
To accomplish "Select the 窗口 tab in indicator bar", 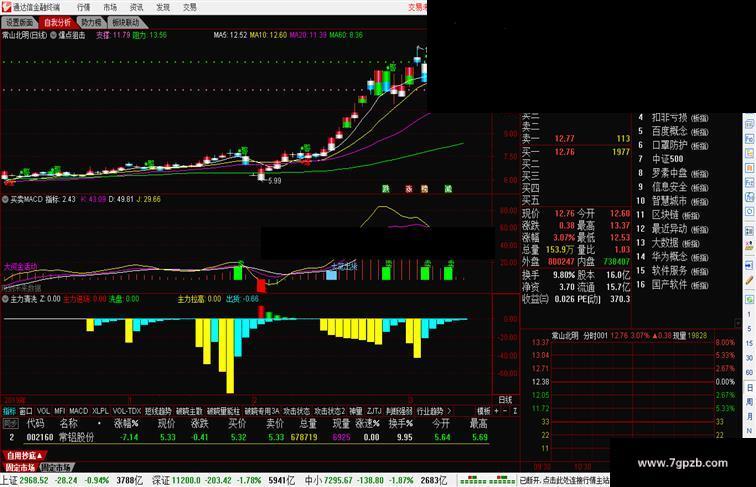I will tap(26, 411).
